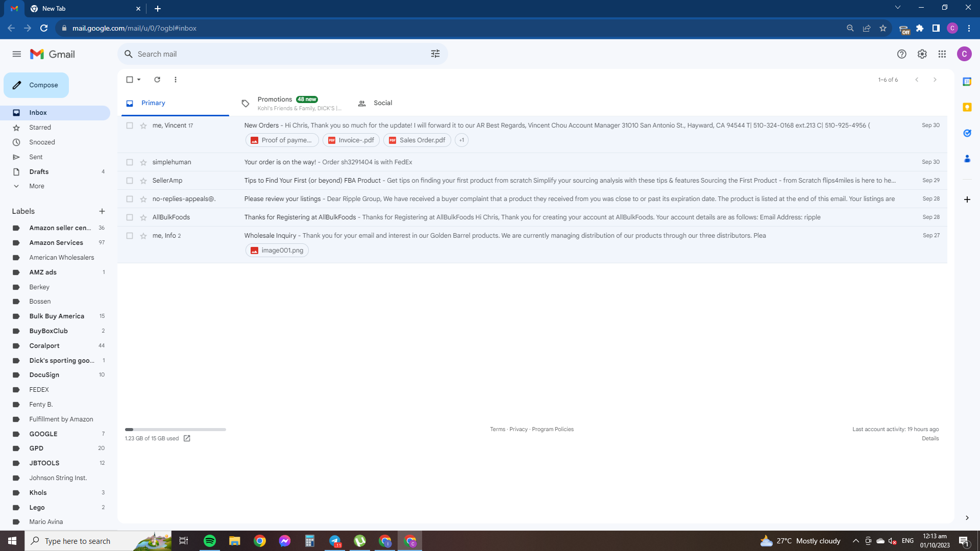Viewport: 980px width, 551px height.
Task: Open the Proof of payment attachment
Action: coord(282,140)
